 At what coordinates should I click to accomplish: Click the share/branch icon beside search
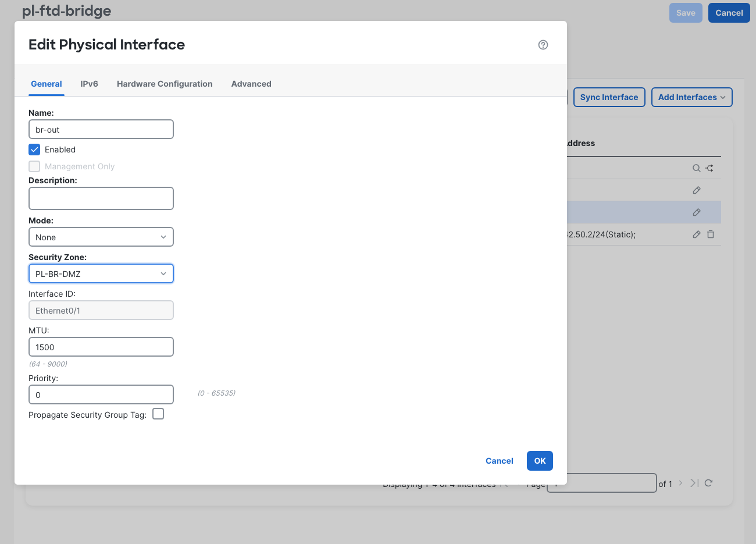pyautogui.click(x=709, y=168)
